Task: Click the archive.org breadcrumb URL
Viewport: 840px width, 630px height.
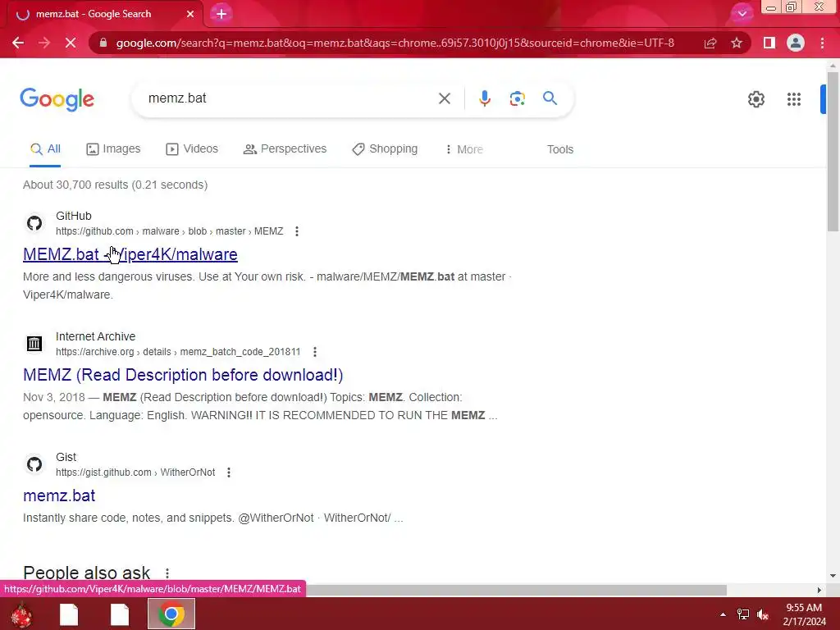Action: [178, 352]
